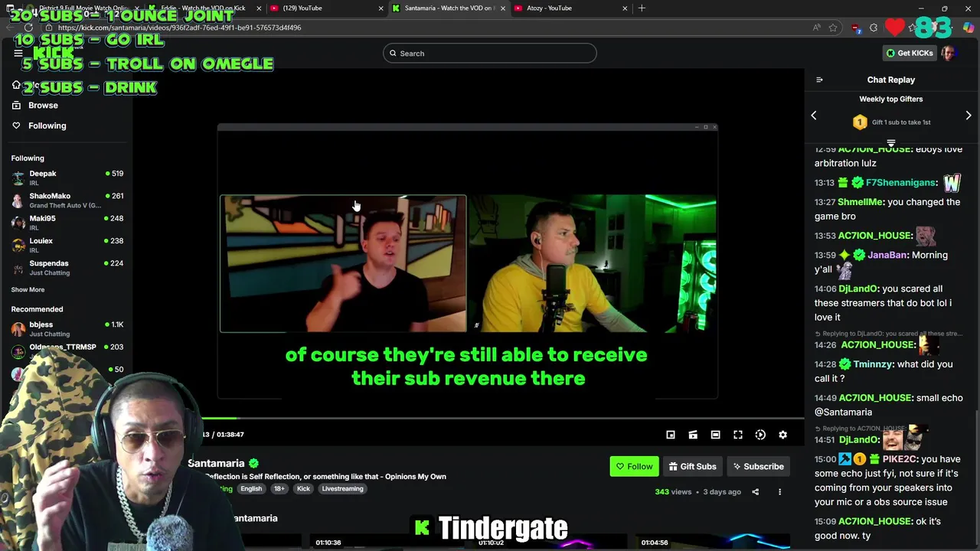Image resolution: width=980 pixels, height=551 pixels.
Task: Click the Gift Subs button
Action: click(x=692, y=467)
